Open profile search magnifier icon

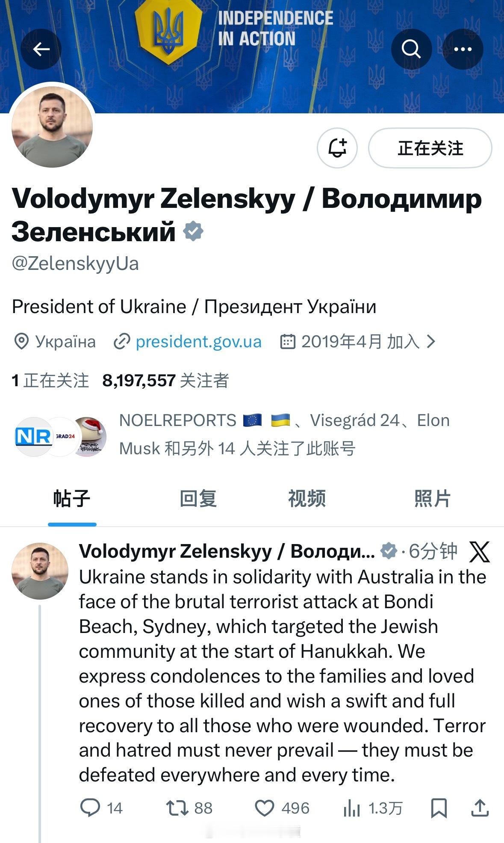point(411,49)
